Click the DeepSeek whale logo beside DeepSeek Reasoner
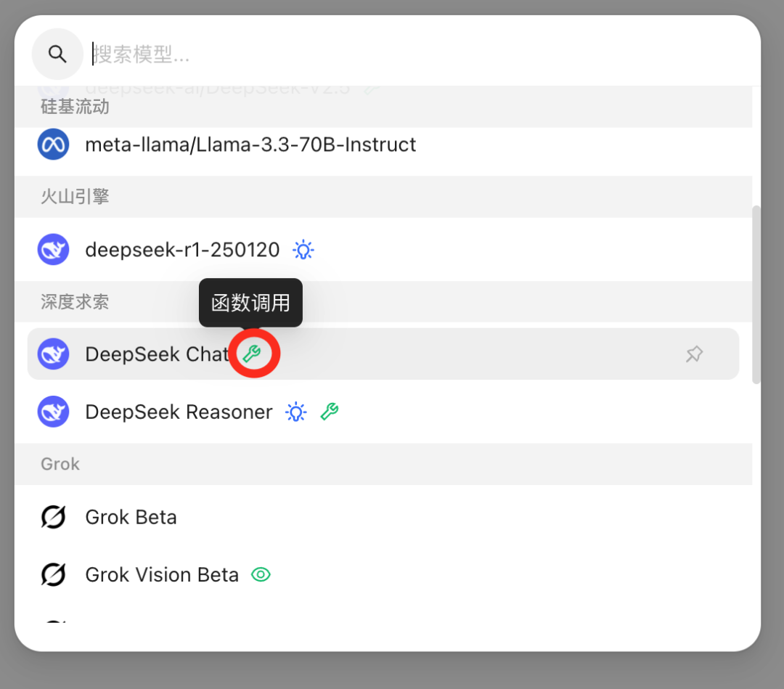The image size is (784, 689). tap(53, 412)
